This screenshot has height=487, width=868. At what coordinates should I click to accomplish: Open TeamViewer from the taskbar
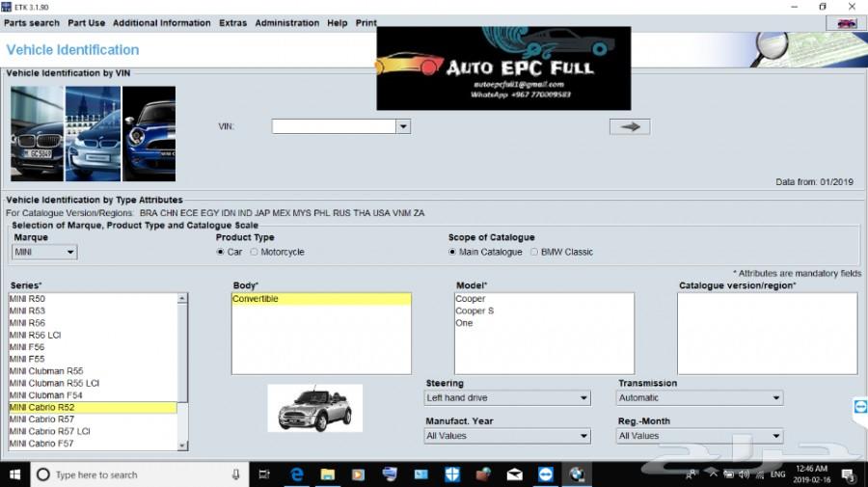546,474
